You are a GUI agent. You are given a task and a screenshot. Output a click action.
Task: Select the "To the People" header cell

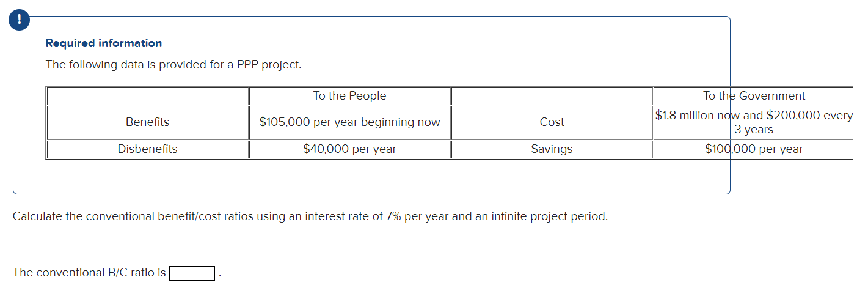(x=349, y=96)
